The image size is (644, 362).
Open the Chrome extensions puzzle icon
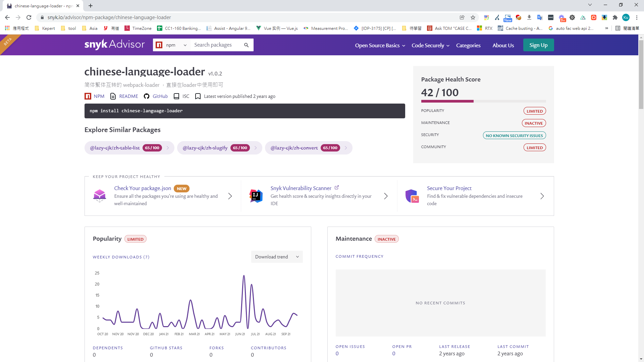615,17
